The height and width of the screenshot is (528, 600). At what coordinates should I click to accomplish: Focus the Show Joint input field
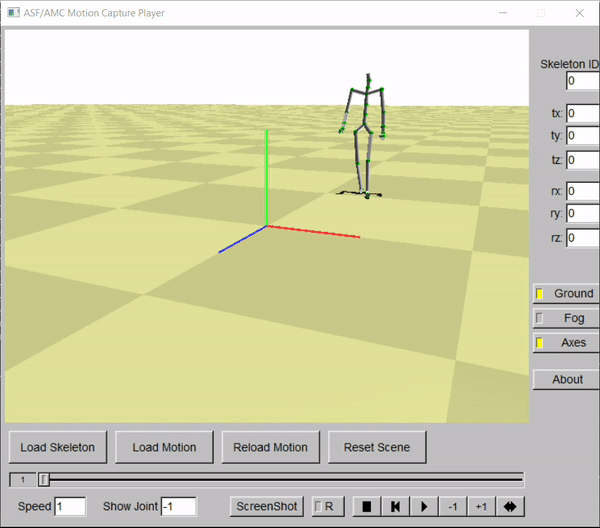tap(178, 507)
